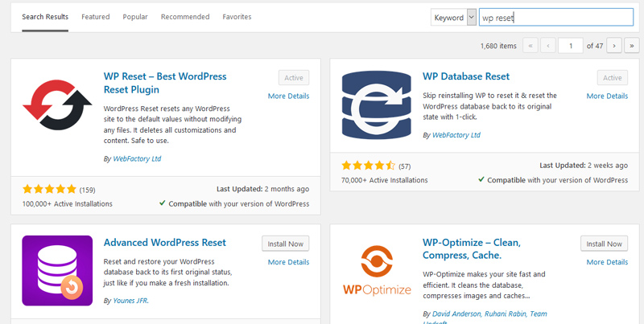Open the David Anderson author link
This screenshot has width=644, height=324.
click(x=456, y=314)
